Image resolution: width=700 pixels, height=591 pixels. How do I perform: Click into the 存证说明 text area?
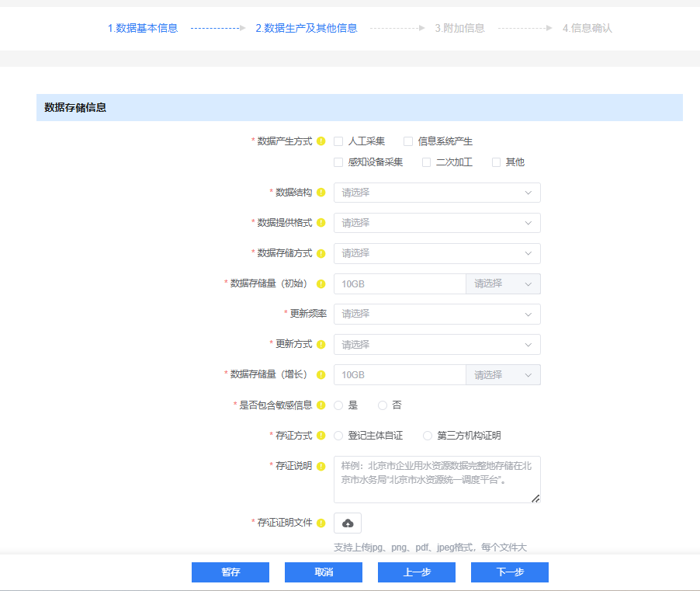pos(437,479)
